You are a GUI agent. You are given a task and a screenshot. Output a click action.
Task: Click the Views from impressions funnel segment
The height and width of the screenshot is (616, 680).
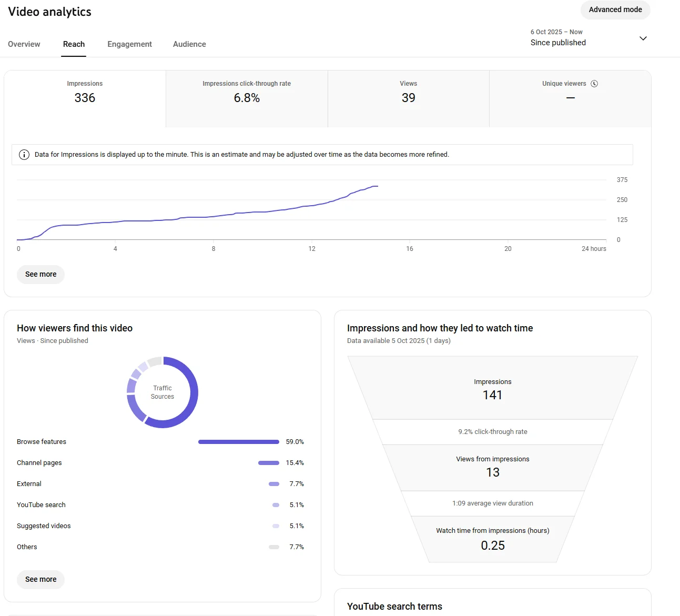tap(492, 467)
